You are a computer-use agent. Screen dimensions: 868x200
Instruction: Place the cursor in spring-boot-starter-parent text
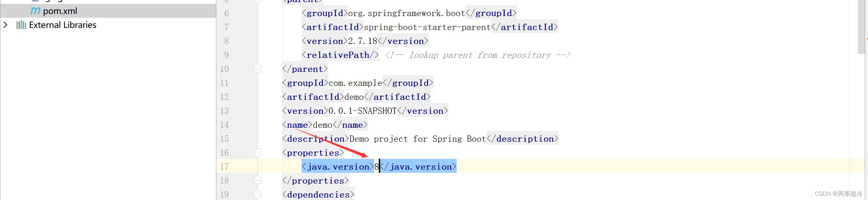pos(427,27)
